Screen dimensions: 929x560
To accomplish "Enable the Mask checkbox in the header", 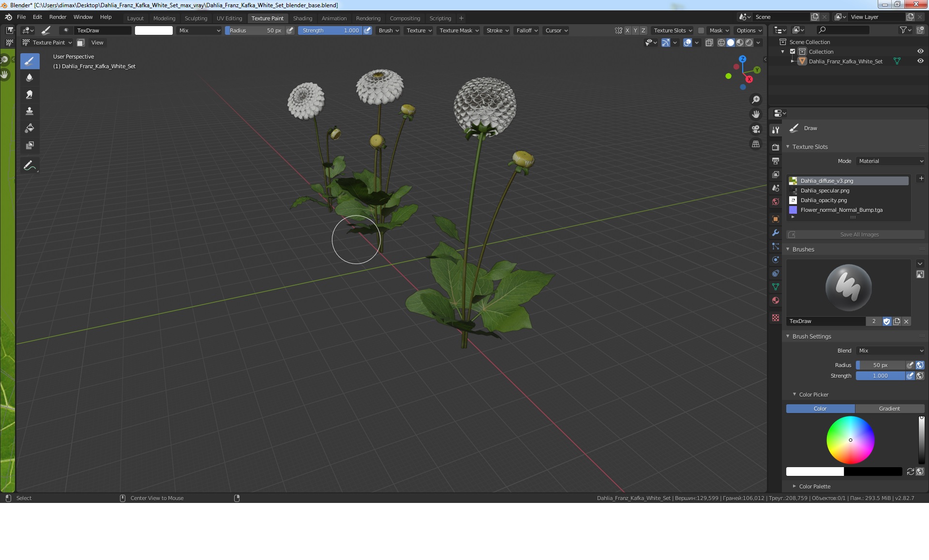I will coord(701,30).
